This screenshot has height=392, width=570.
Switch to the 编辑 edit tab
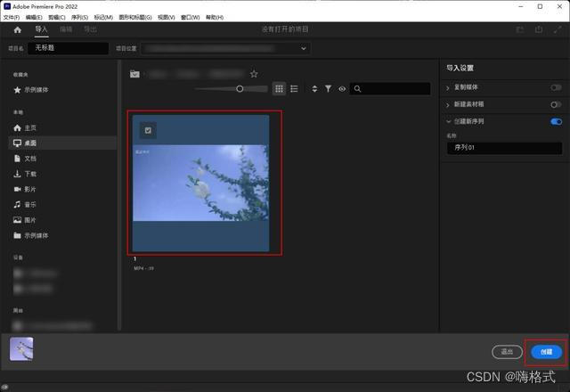click(x=66, y=29)
